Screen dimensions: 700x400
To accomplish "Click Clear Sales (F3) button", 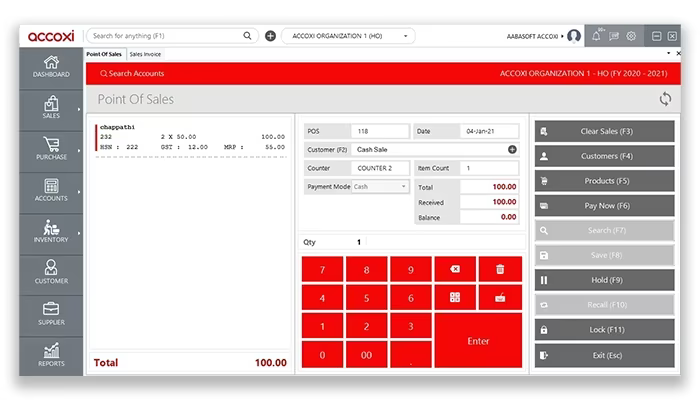I will click(x=604, y=131).
